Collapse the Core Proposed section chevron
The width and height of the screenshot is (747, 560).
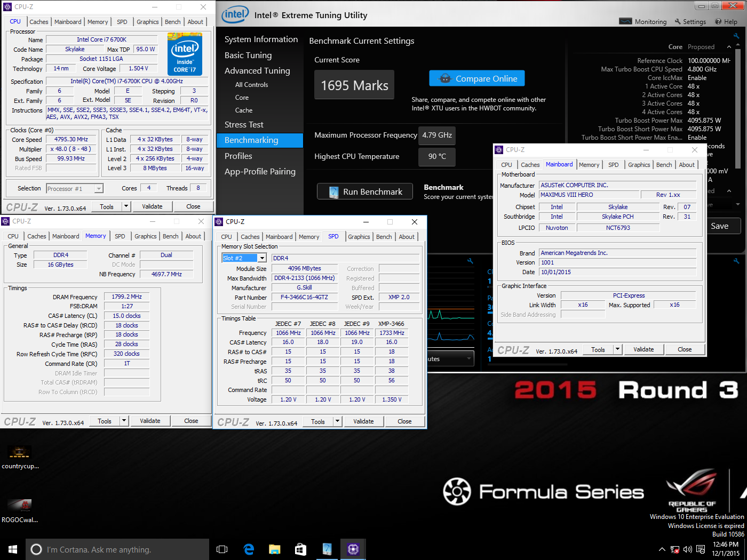pyautogui.click(x=729, y=47)
